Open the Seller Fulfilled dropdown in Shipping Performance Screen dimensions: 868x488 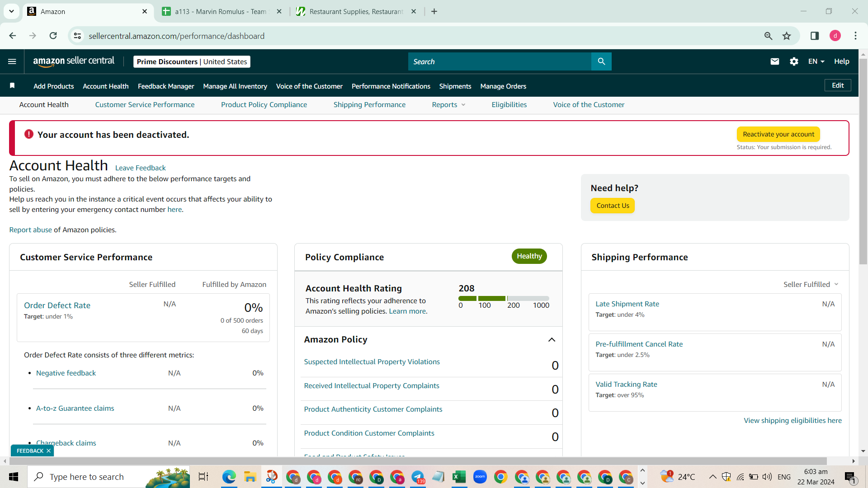(x=811, y=284)
